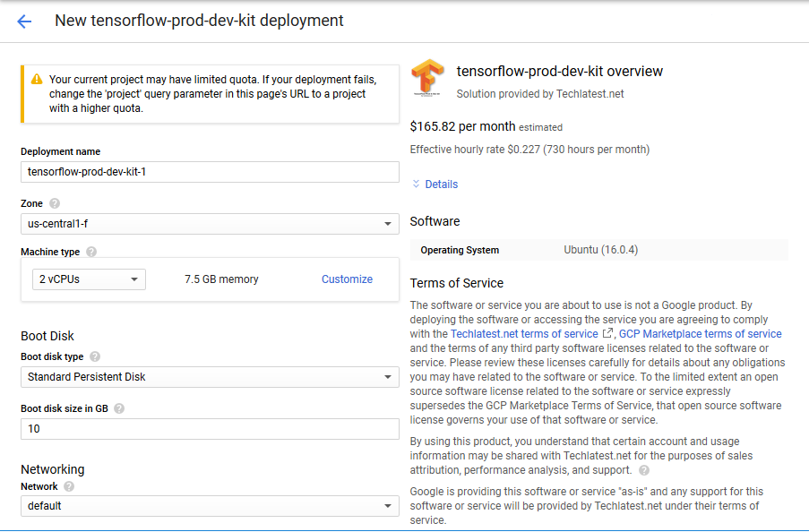Viewport: 809px width, 532px height.
Task: Click the tensorflow-prod-dev-kit overview heading
Action: [x=560, y=72]
